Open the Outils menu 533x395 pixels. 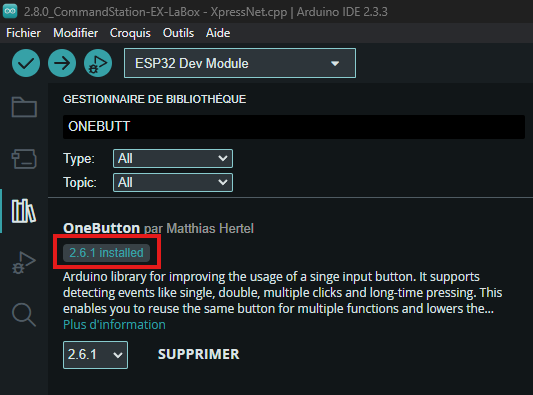(178, 33)
